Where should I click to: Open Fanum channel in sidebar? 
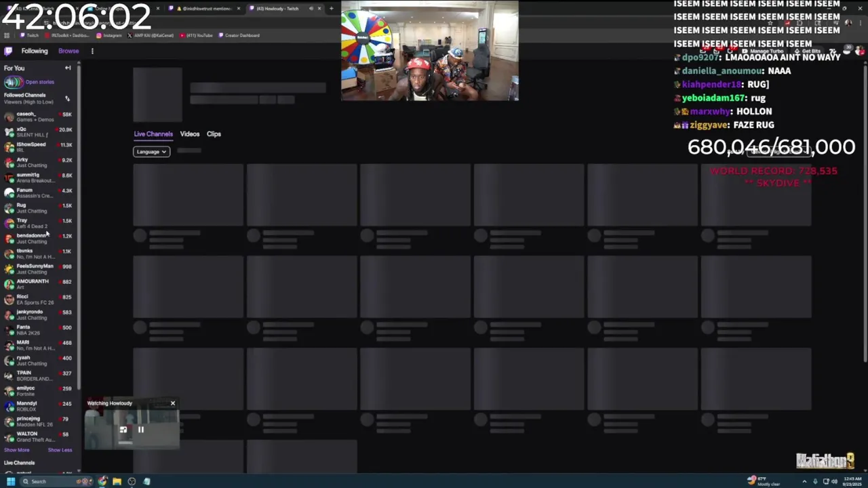(38, 193)
